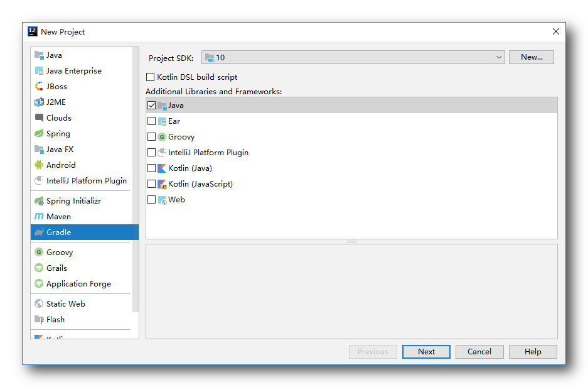
Task: Enable the Web framework checkbox
Action: tap(151, 200)
